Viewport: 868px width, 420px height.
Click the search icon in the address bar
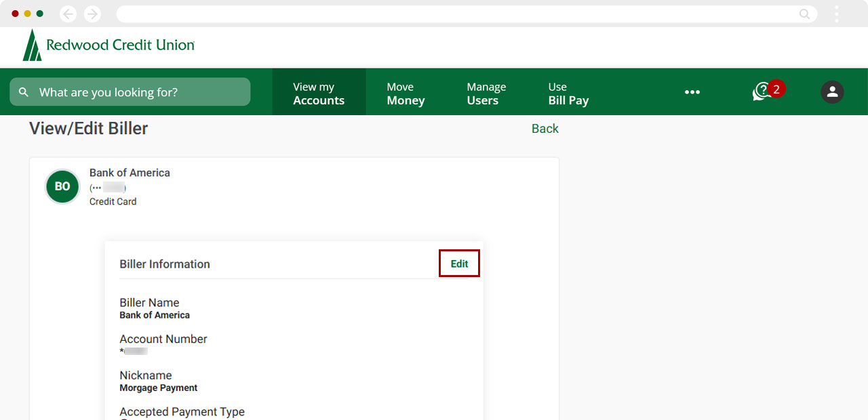(804, 14)
